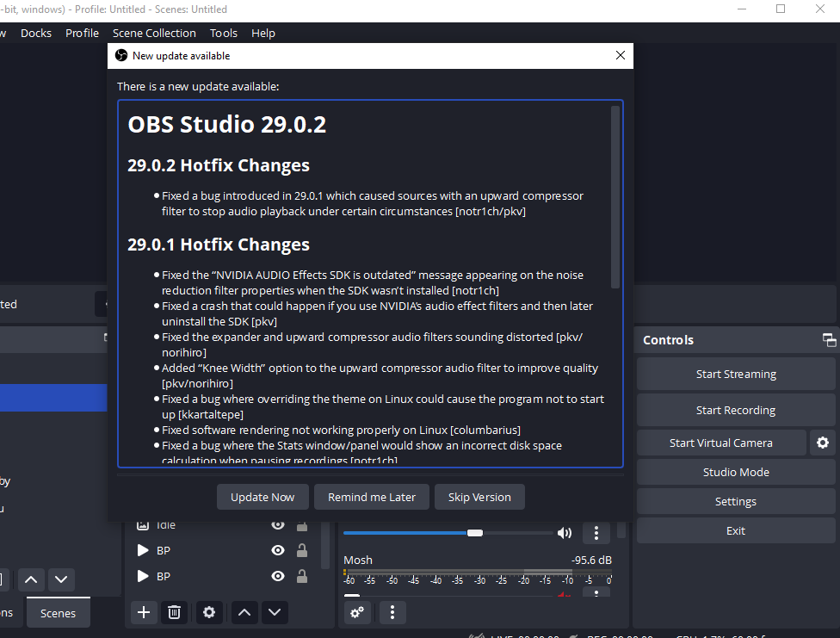Click the Audio Mixer scrollbar
840x638 pixels.
tap(621, 530)
